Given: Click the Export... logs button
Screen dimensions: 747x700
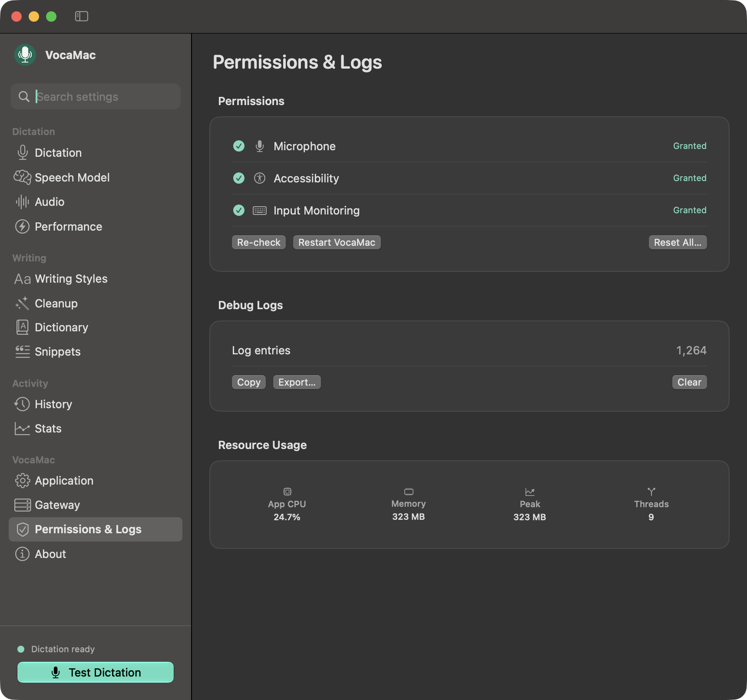Looking at the screenshot, I should [297, 382].
